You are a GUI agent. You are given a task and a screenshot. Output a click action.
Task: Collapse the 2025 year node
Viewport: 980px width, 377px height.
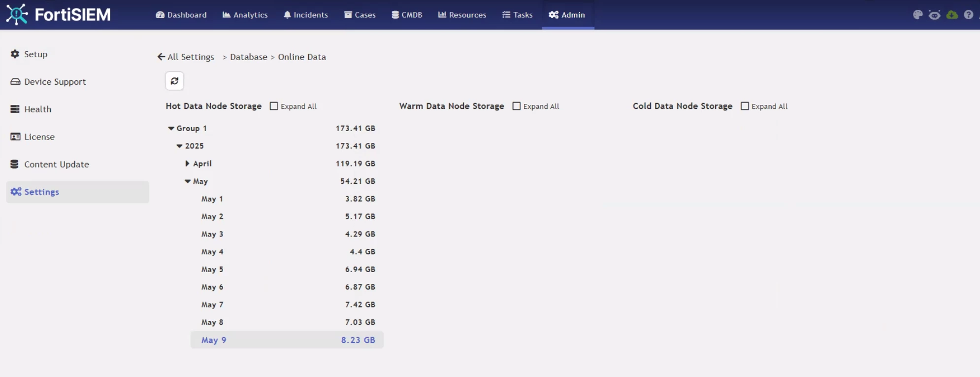[x=179, y=146]
